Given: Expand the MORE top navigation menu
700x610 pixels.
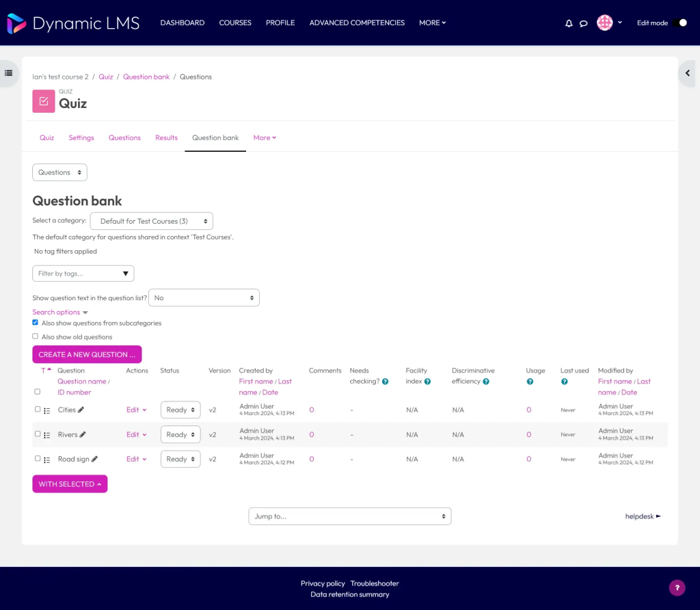Looking at the screenshot, I should pos(432,23).
